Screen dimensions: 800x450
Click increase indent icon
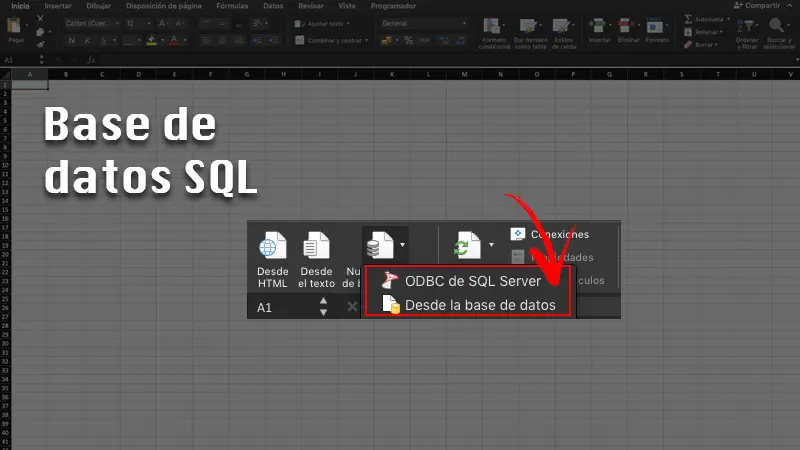pos(274,40)
